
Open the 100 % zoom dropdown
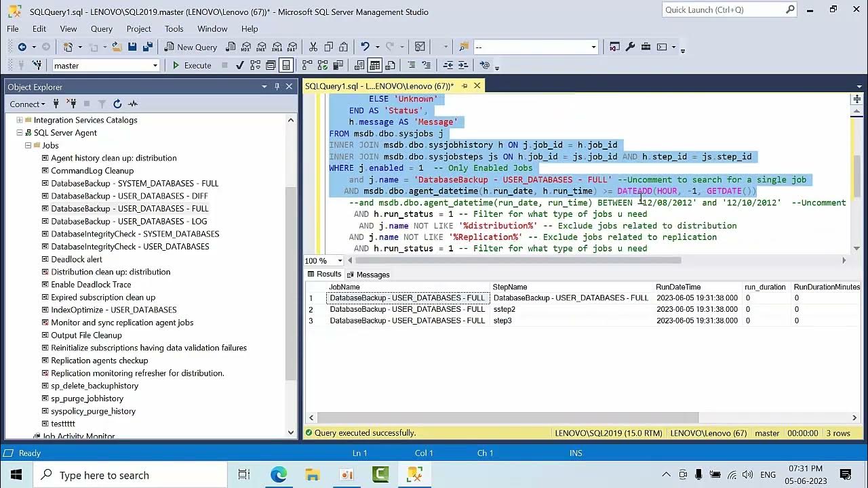(340, 261)
